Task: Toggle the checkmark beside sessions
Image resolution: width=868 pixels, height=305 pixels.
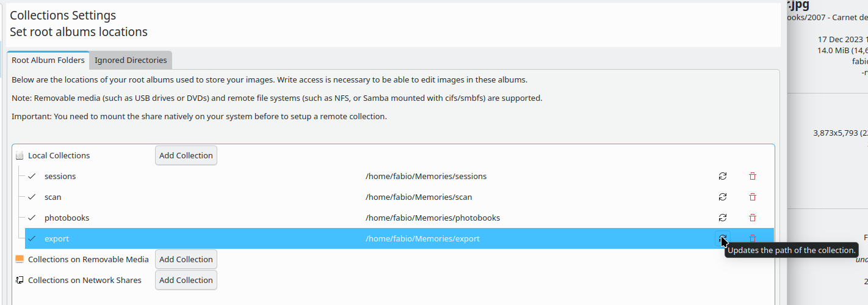Action: click(32, 176)
